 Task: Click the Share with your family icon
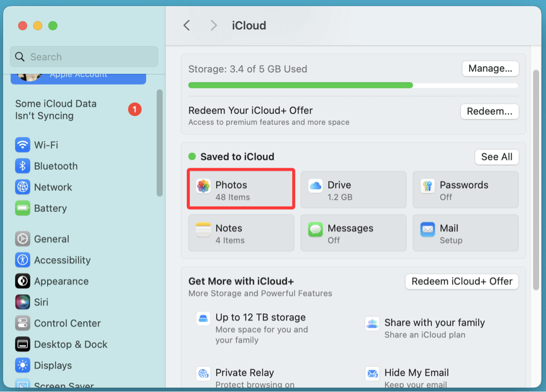pyautogui.click(x=373, y=323)
